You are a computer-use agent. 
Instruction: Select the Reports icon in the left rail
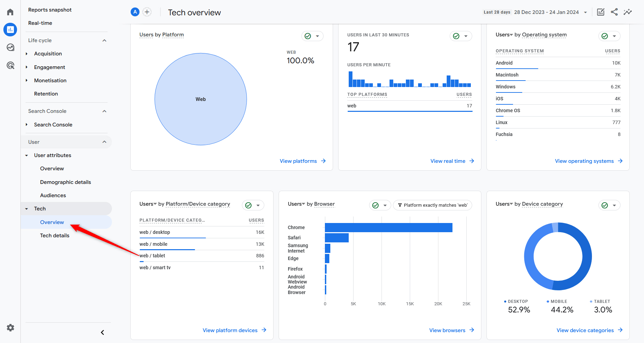(x=10, y=30)
